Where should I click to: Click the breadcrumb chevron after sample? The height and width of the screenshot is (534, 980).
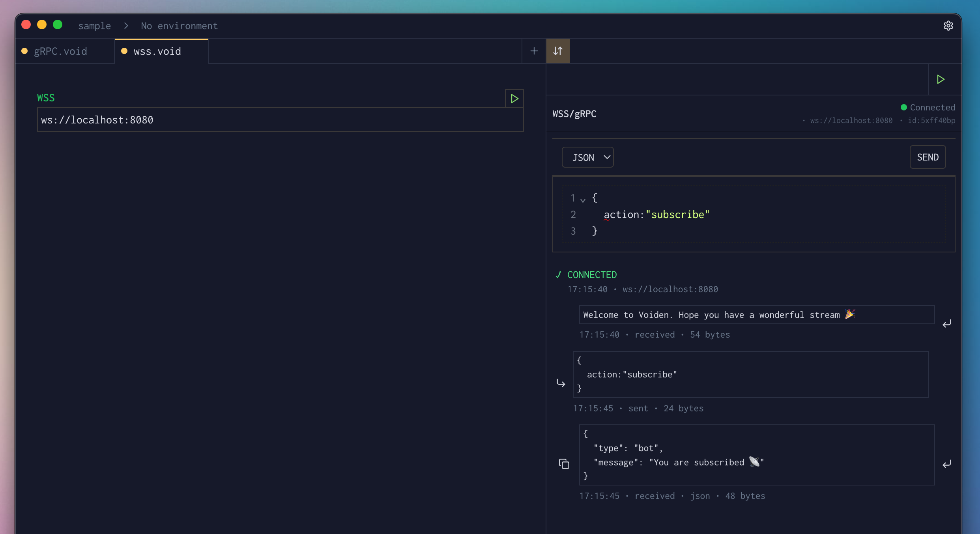pyautogui.click(x=125, y=26)
